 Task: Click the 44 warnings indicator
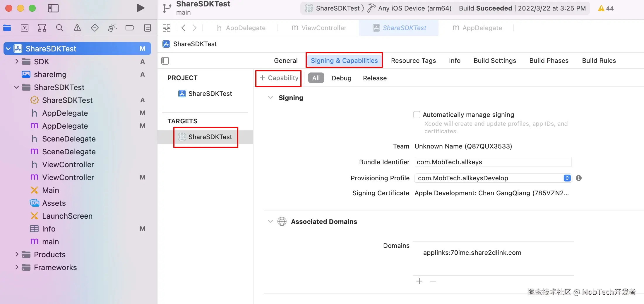[606, 8]
